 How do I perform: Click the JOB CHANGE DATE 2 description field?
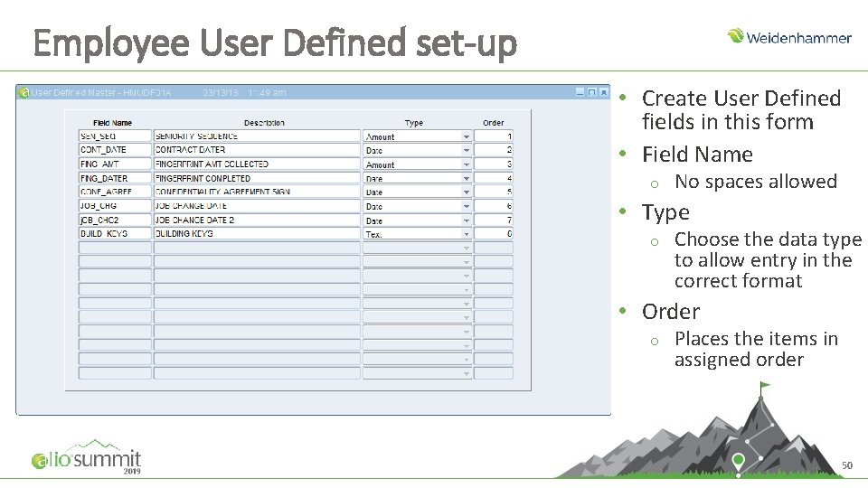[x=257, y=220]
